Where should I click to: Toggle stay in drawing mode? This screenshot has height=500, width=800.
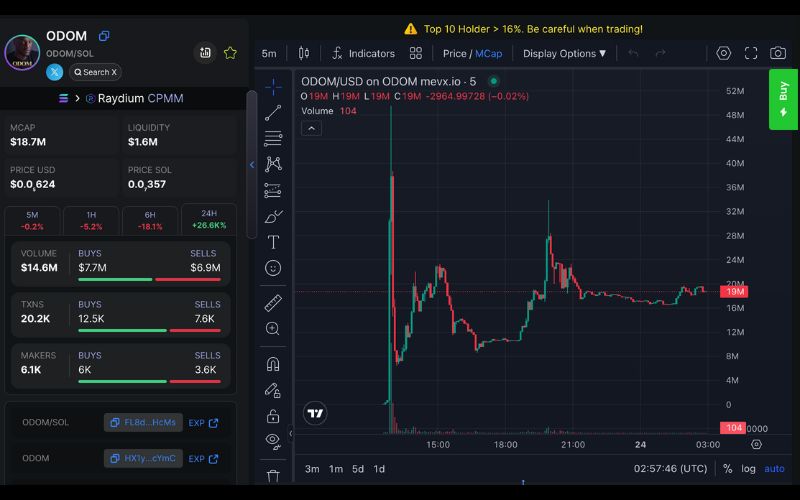(273, 390)
